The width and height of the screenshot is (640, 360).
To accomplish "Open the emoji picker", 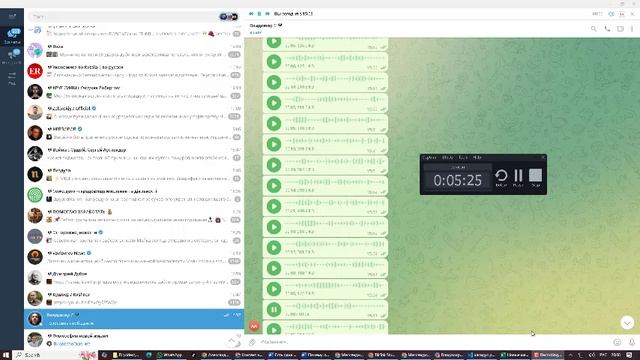I will 617,342.
